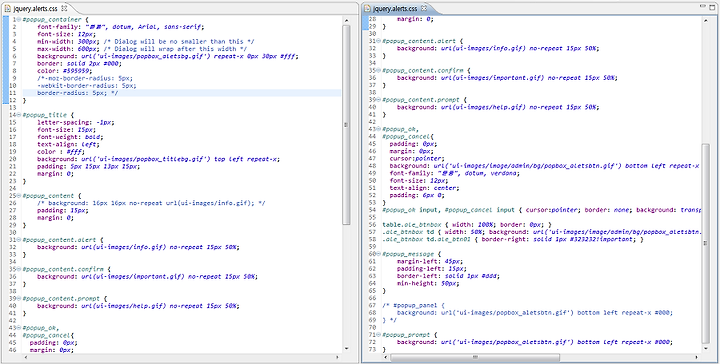The image size is (720, 364).
Task: Click left pane horizontal scroll right arrow
Action: click(338, 357)
